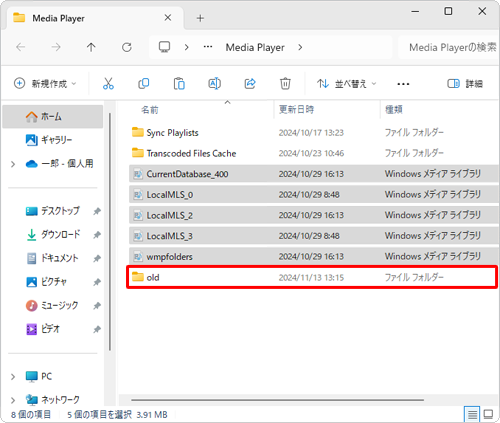
Task: Go forward with the right arrow
Action: coord(56,47)
